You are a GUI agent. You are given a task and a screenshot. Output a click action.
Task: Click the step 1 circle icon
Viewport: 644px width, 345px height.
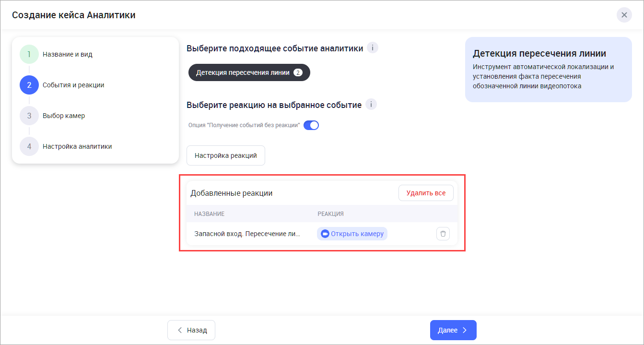tap(29, 54)
